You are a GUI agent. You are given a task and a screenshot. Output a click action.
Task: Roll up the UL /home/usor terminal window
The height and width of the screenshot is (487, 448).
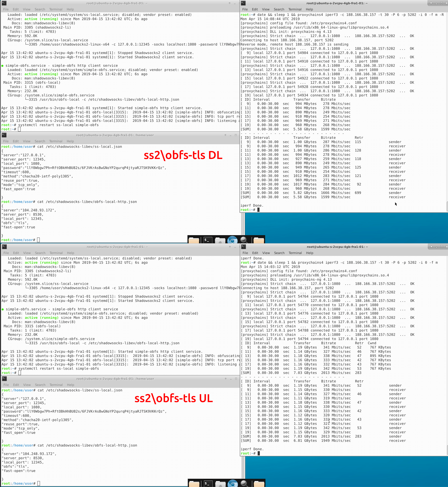tap(226, 379)
